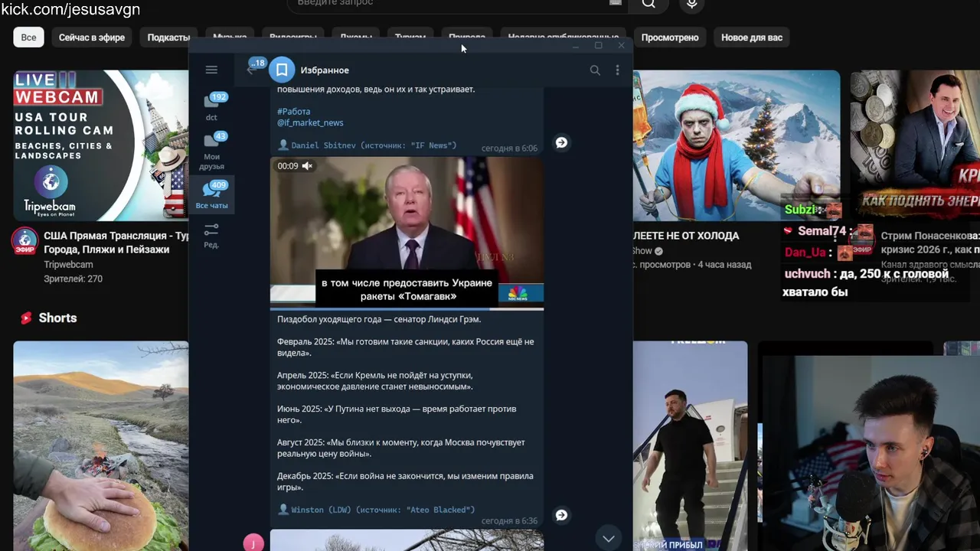980x551 pixels.
Task: Select the Мои друзья folder
Action: (211, 151)
